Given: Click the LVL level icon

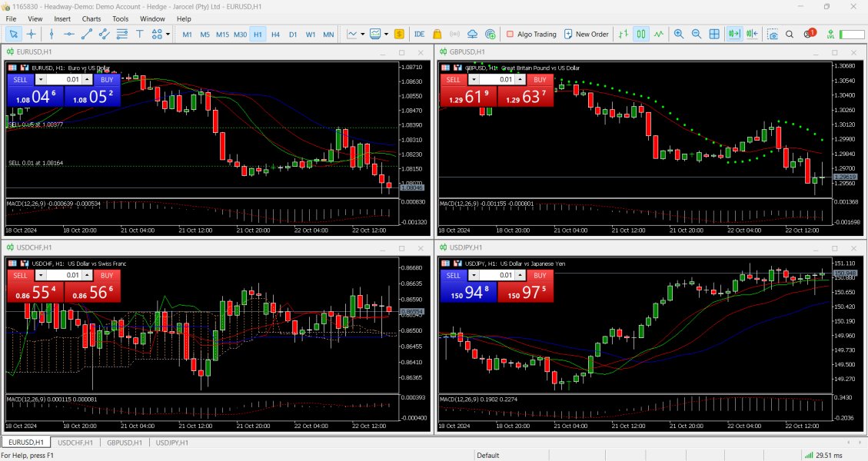Looking at the screenshot, I should (830, 35).
